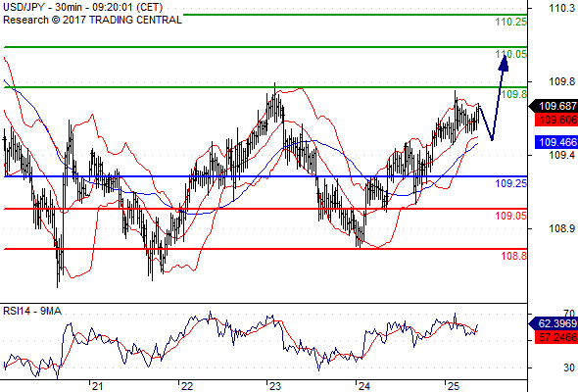This screenshot has width=578, height=392.
Task: Click the 70 level on RSI scale
Action: pos(569,314)
